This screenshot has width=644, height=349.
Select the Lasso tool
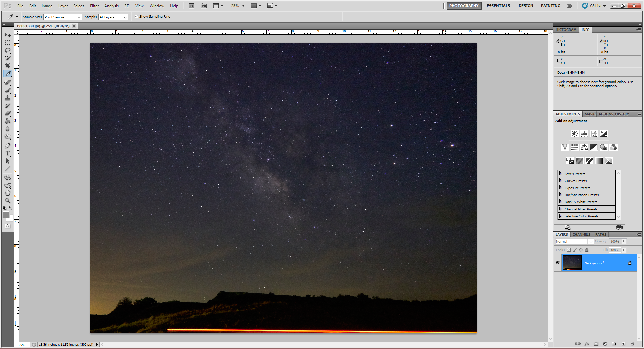click(8, 50)
